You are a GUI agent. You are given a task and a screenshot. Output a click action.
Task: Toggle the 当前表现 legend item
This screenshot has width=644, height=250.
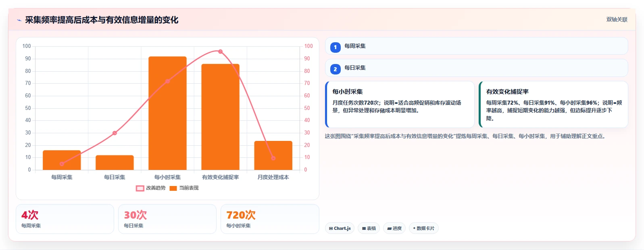pos(184,188)
